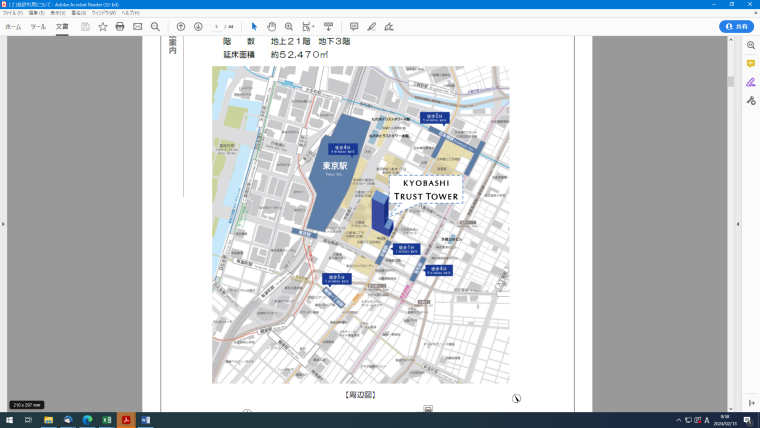Open the 編集 menu
Screen dimensions: 760x428
point(36,13)
